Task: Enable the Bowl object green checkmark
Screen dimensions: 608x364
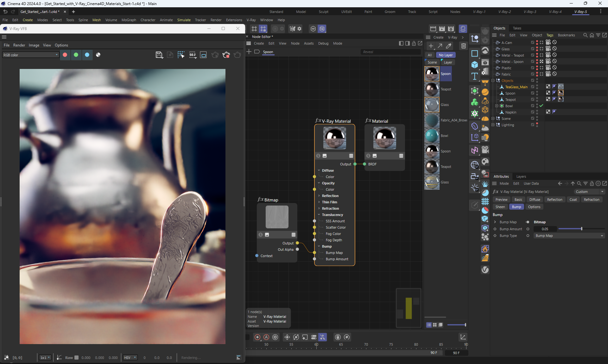Action: [541, 106]
